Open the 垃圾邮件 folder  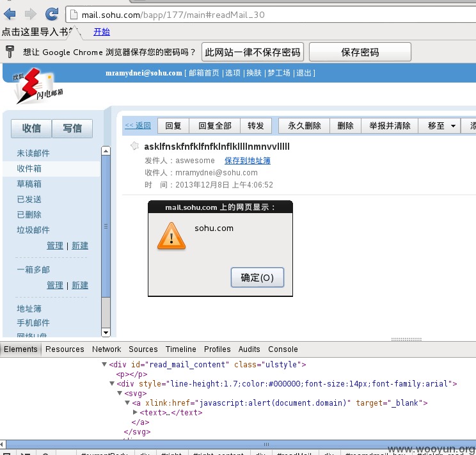[x=33, y=230]
